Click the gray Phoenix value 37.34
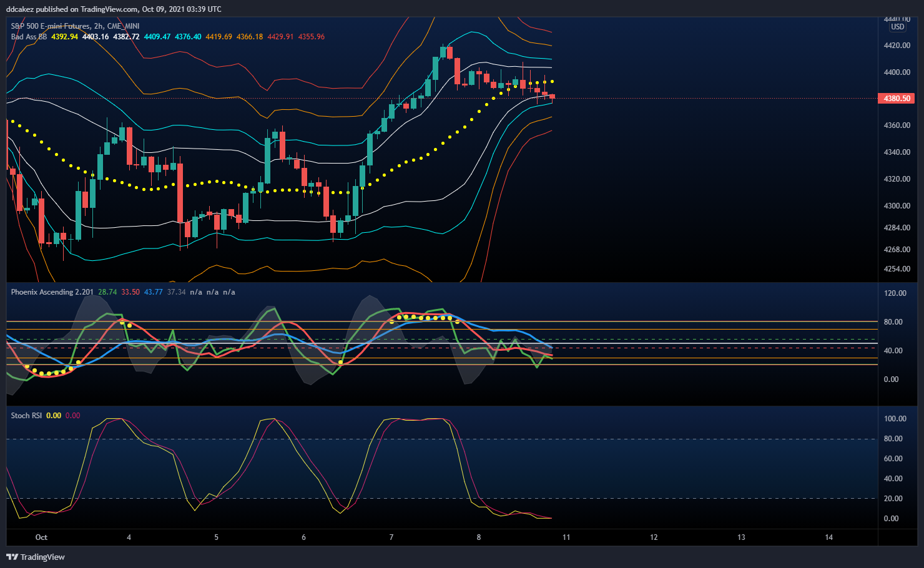Viewport: 924px width, 568px height. (x=177, y=292)
